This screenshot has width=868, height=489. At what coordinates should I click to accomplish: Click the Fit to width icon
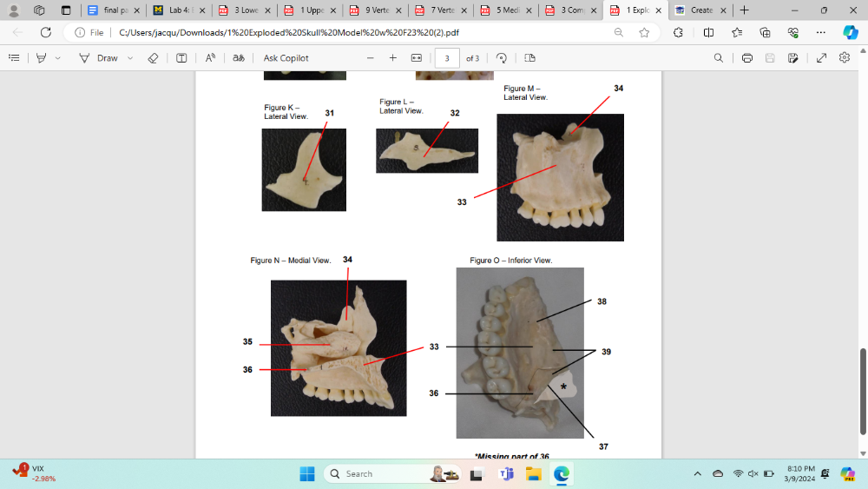416,58
